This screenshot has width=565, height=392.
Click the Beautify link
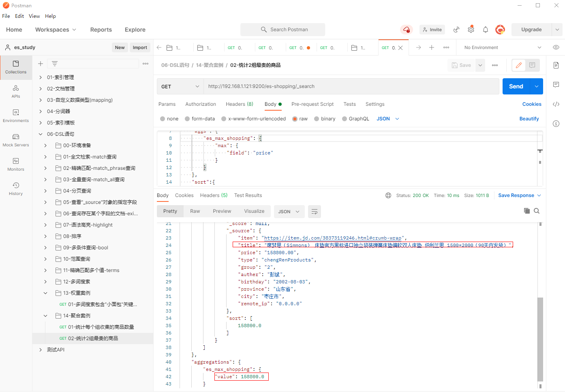click(x=529, y=119)
